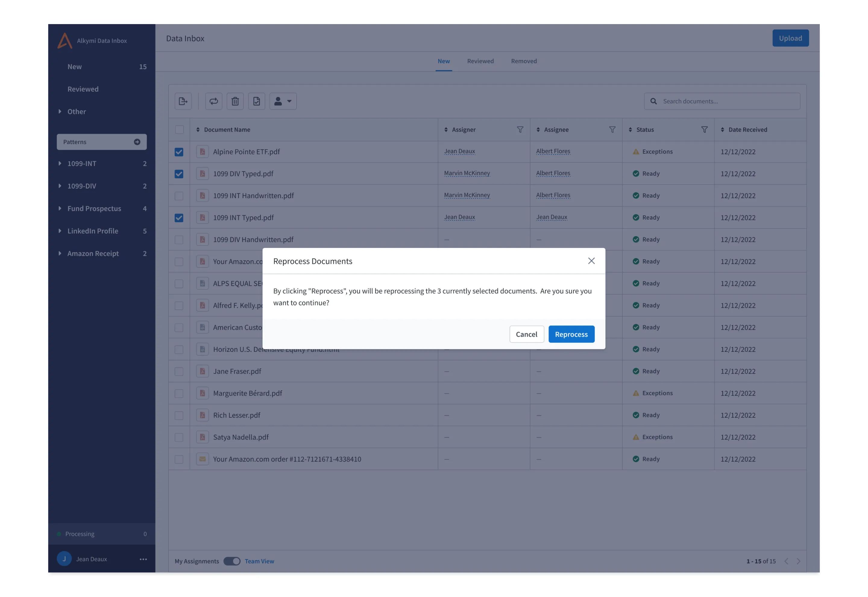
Task: Click the Assignee column filter icon
Action: coord(612,130)
